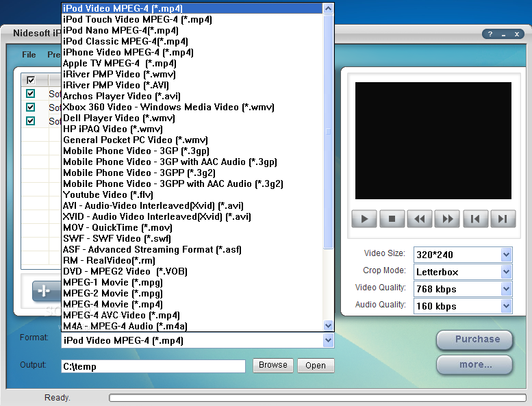
Task: Select Mobile Phone Video 3GPP with AAC Audio
Action: click(x=192, y=183)
